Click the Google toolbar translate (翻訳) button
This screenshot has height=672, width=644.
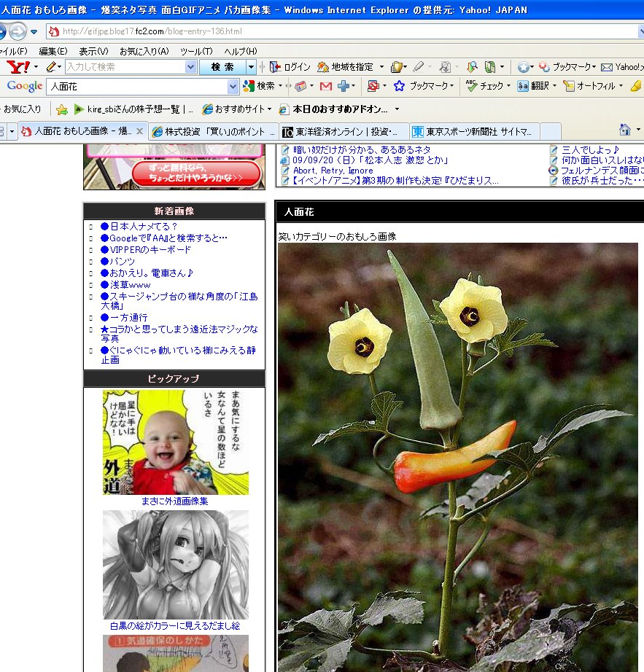[533, 86]
